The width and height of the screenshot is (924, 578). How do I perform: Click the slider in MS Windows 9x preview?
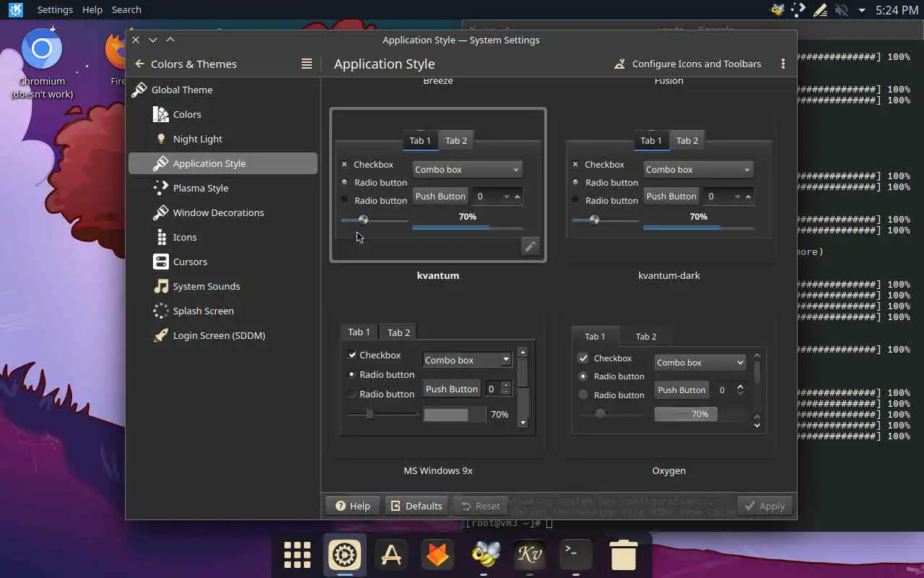(382, 414)
